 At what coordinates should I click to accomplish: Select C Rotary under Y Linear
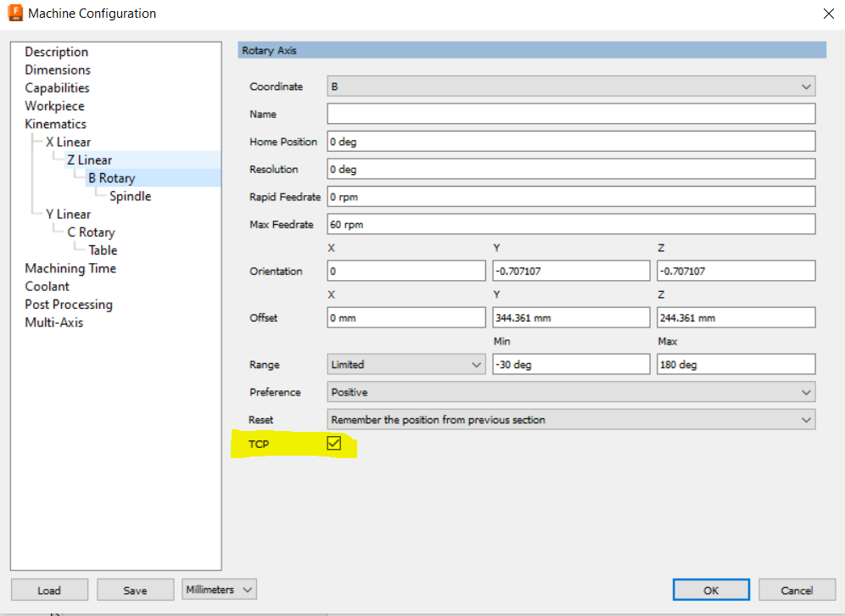click(x=91, y=232)
